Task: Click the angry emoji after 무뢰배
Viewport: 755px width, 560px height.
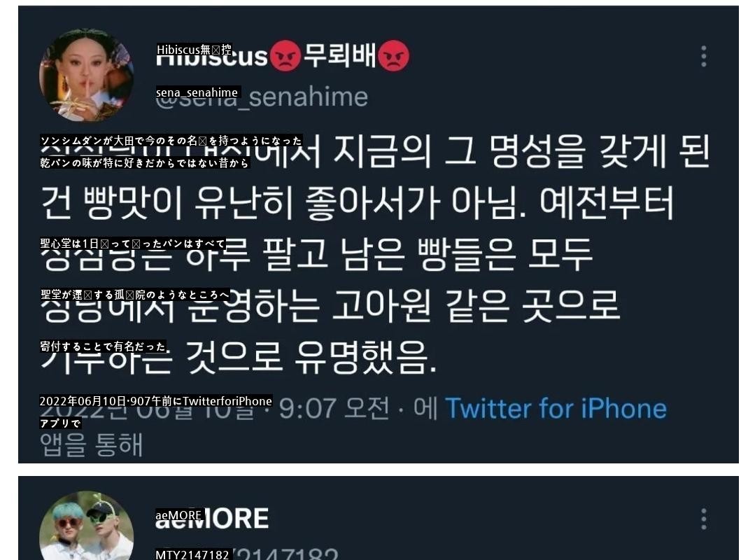Action: click(x=393, y=56)
